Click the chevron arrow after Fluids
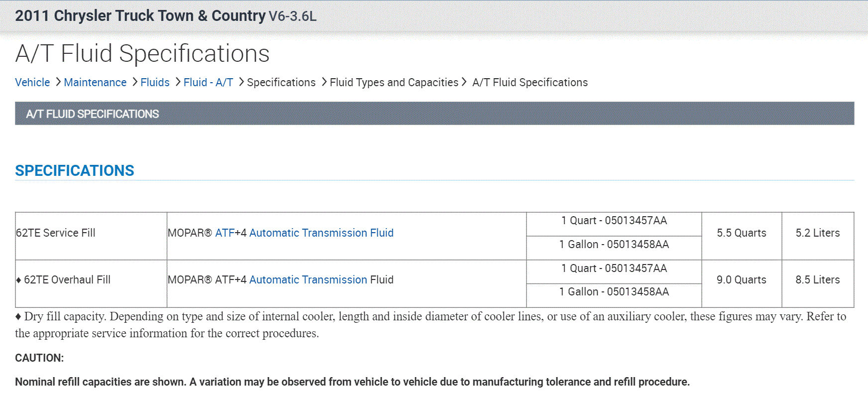This screenshot has height=410, width=868. coord(178,82)
